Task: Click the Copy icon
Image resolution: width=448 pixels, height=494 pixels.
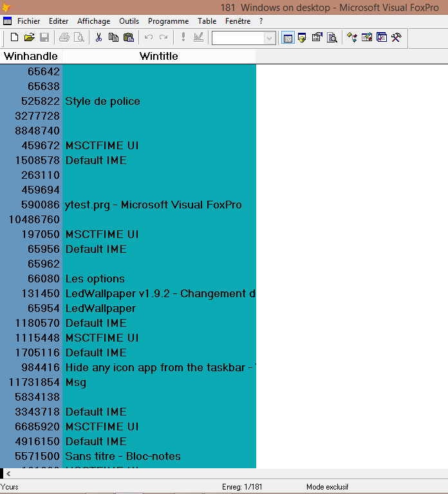Action: pos(113,37)
